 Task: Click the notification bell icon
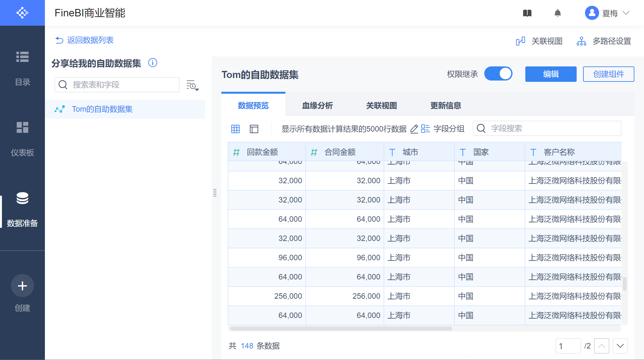558,13
